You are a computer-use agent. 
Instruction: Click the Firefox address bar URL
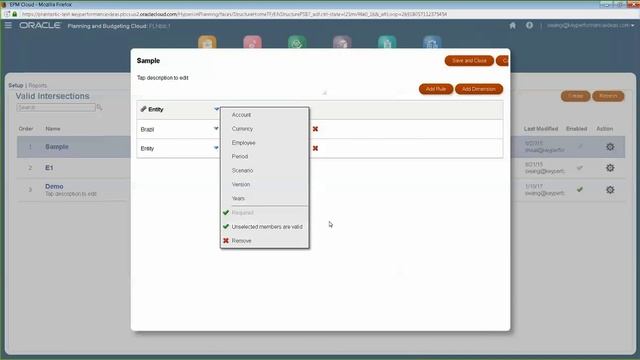click(x=234, y=14)
